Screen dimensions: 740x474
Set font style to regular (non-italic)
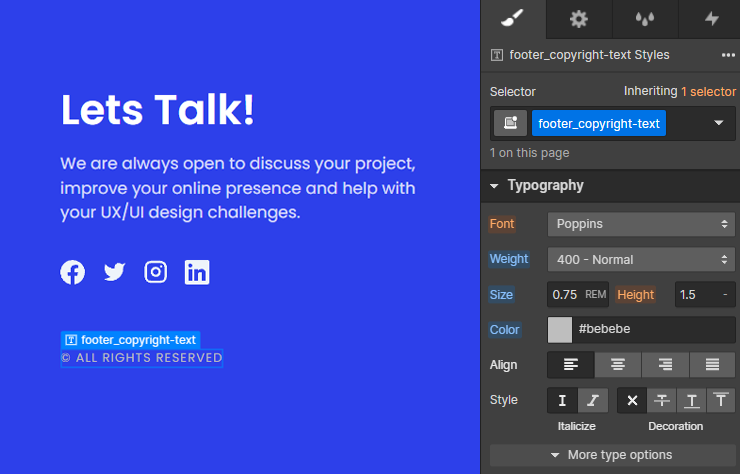point(562,400)
